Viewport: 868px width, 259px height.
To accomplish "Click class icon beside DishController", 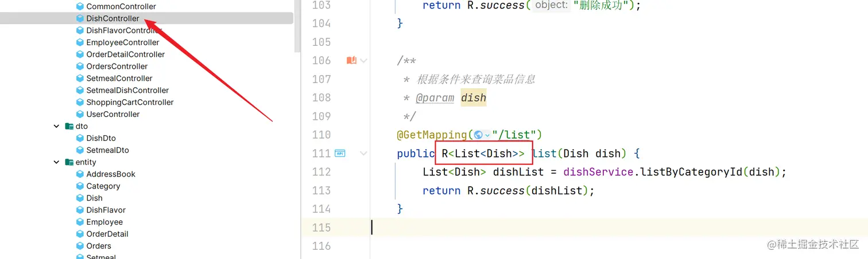I will coord(80,18).
